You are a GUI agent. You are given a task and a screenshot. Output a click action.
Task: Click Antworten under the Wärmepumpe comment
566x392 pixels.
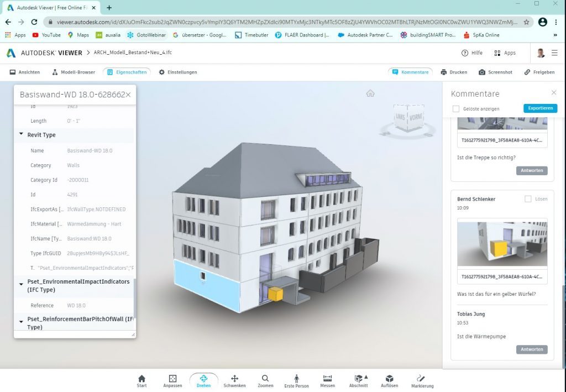tap(532, 349)
